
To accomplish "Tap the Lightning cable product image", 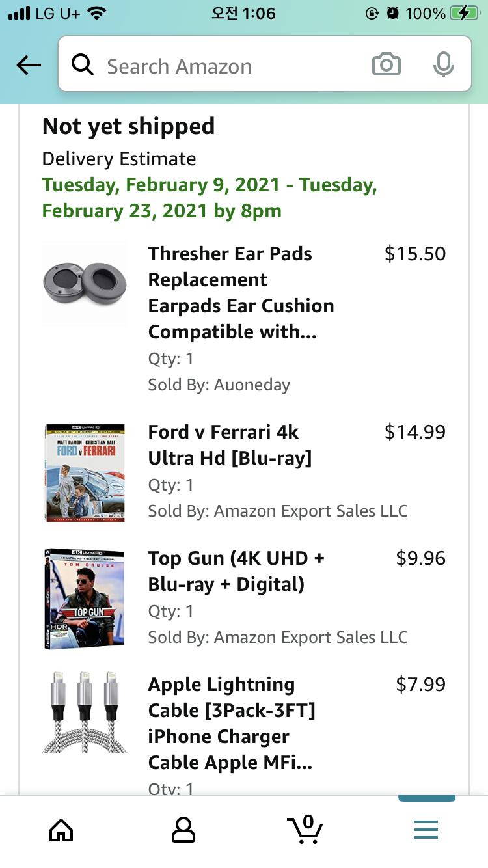I will point(85,713).
